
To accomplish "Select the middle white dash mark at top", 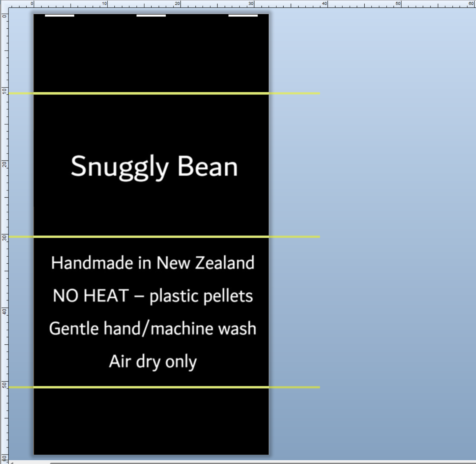I will (151, 15).
